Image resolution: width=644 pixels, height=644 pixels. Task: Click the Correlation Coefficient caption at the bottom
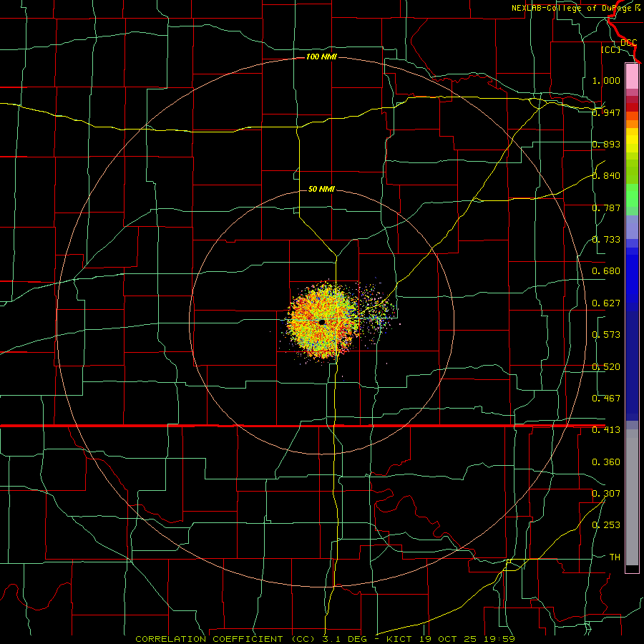click(x=326, y=639)
